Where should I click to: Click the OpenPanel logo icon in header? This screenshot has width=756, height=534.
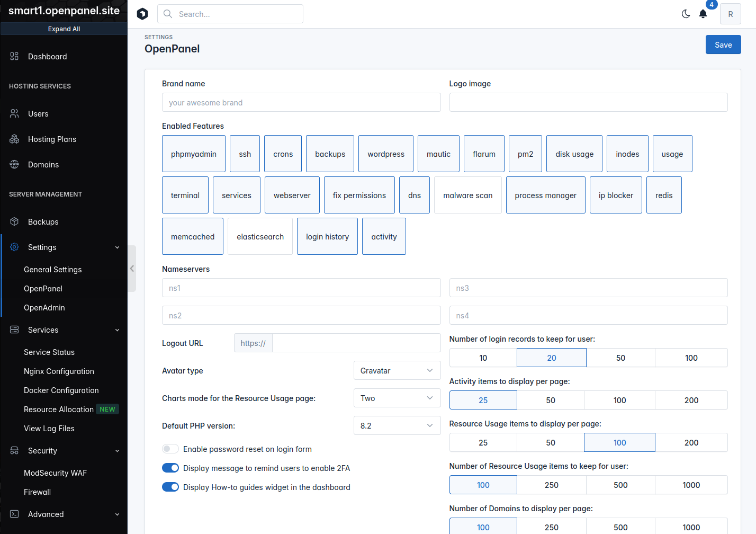click(x=142, y=14)
